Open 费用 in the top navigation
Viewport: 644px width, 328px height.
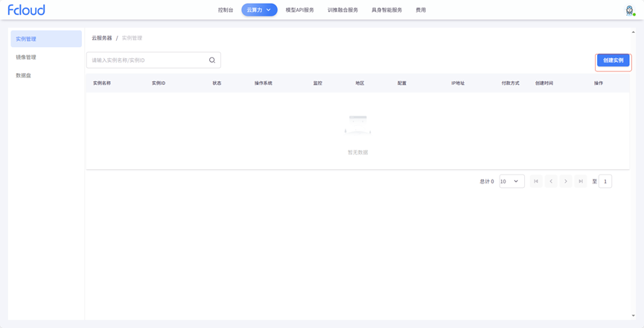pyautogui.click(x=421, y=10)
